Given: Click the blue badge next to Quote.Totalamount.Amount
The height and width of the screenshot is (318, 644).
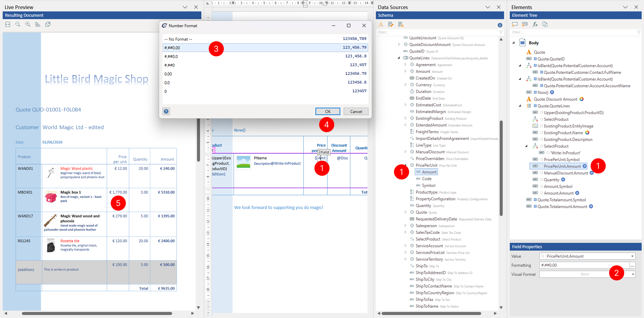Looking at the screenshot, I should click(x=591, y=206).
